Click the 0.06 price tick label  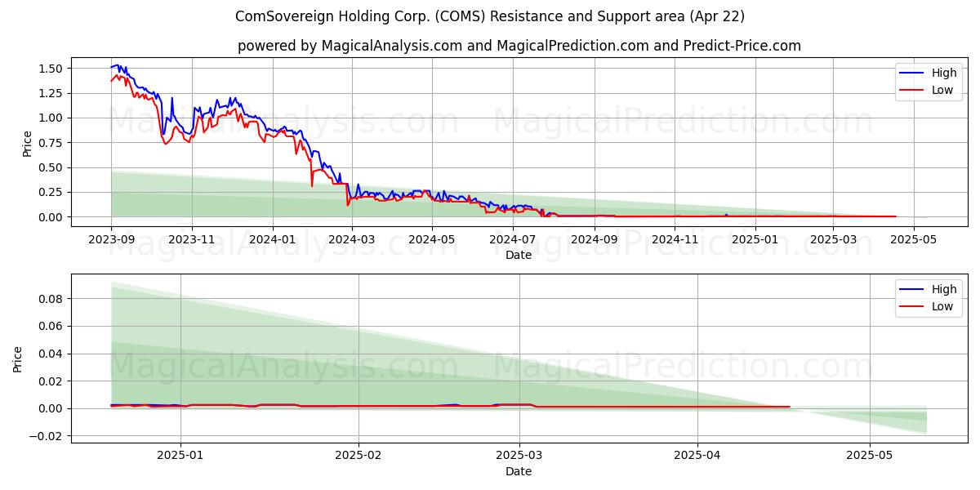(x=52, y=326)
